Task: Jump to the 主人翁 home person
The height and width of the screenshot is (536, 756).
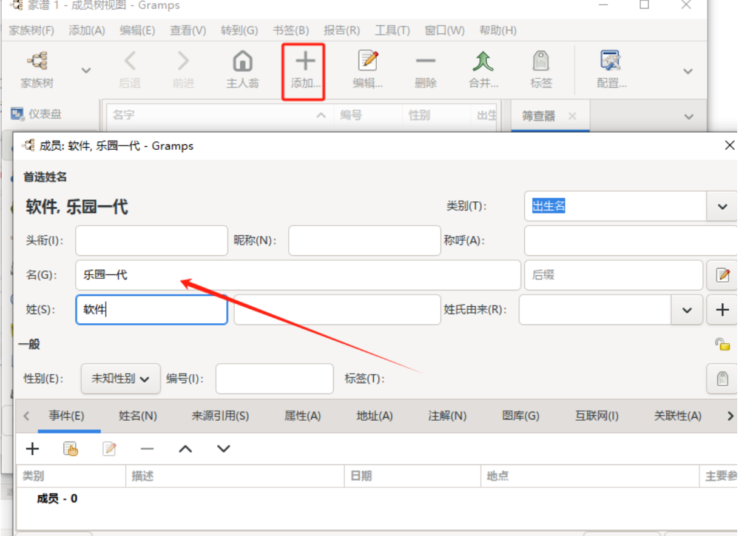Action: point(243,70)
